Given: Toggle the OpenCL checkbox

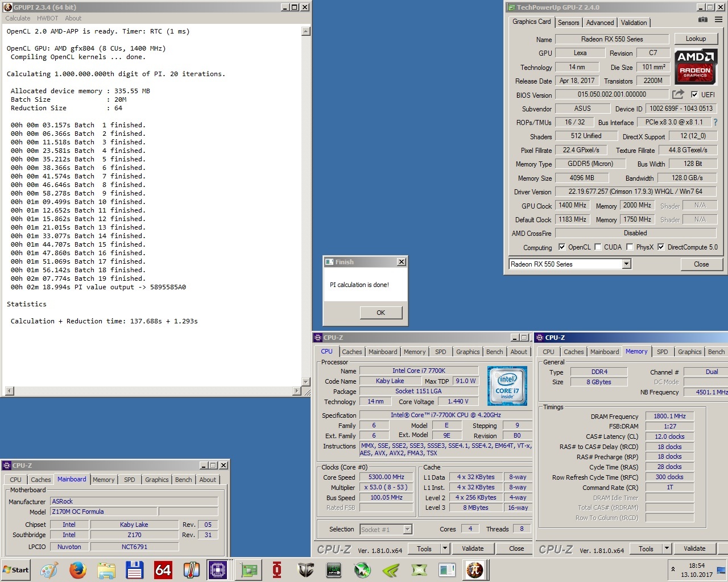Looking at the screenshot, I should click(562, 247).
